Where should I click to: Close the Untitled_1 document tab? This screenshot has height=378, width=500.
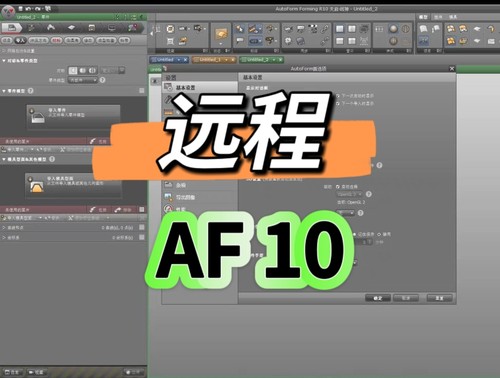point(233,60)
